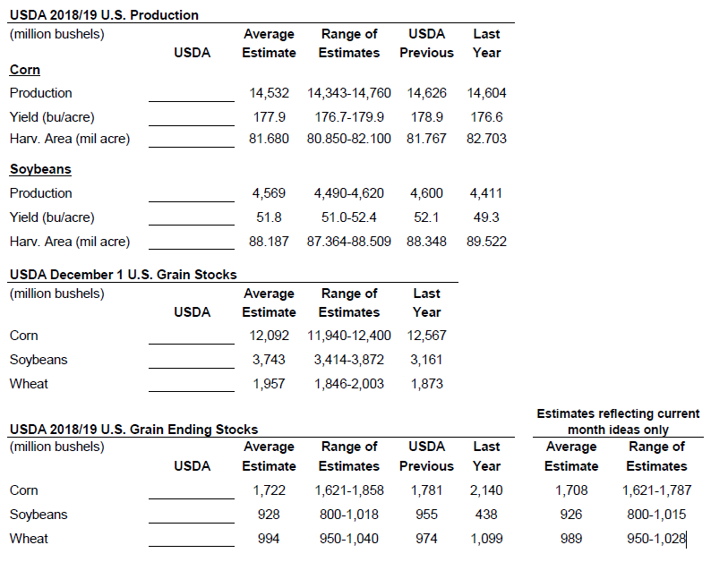Click the blank USDA field for Wheat ending stocks
This screenshot has width=728, height=562.
tap(191, 539)
